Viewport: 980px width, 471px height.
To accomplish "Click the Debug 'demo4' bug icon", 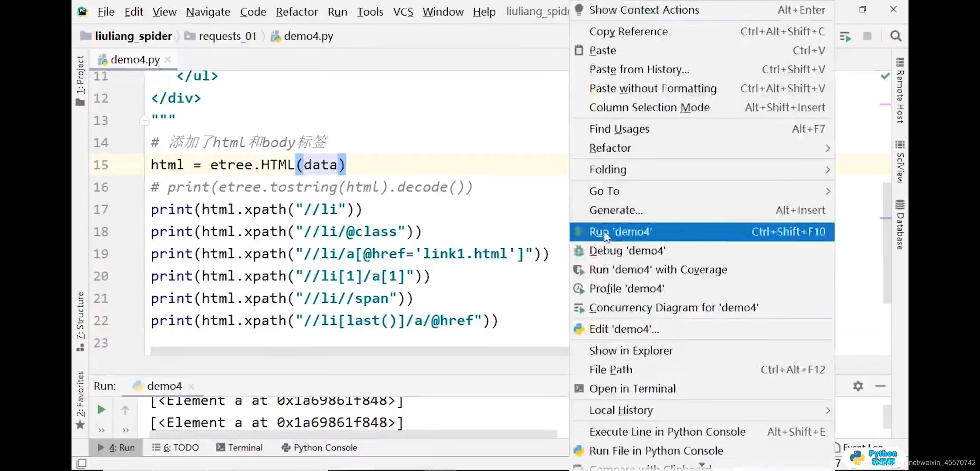I will click(579, 251).
